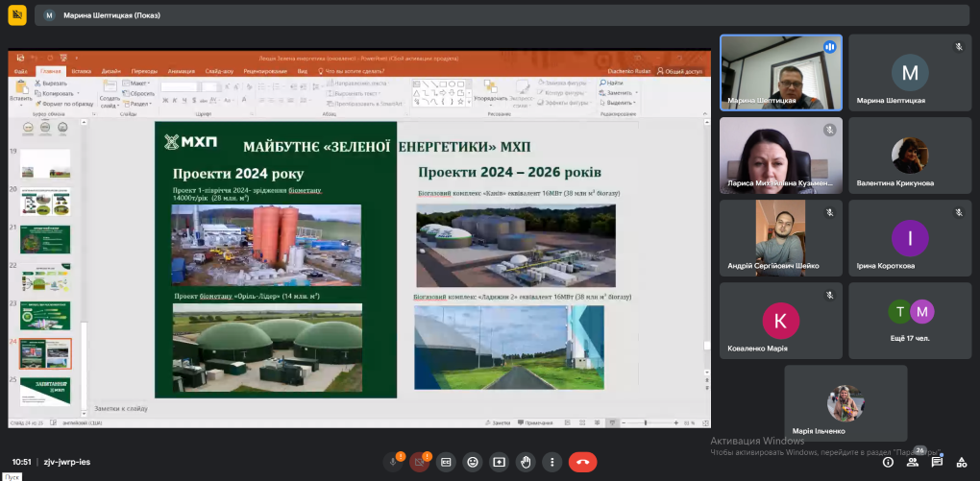The image size is (980, 481).
Task: Switch to normal view status bar icon
Action: (x=568, y=422)
